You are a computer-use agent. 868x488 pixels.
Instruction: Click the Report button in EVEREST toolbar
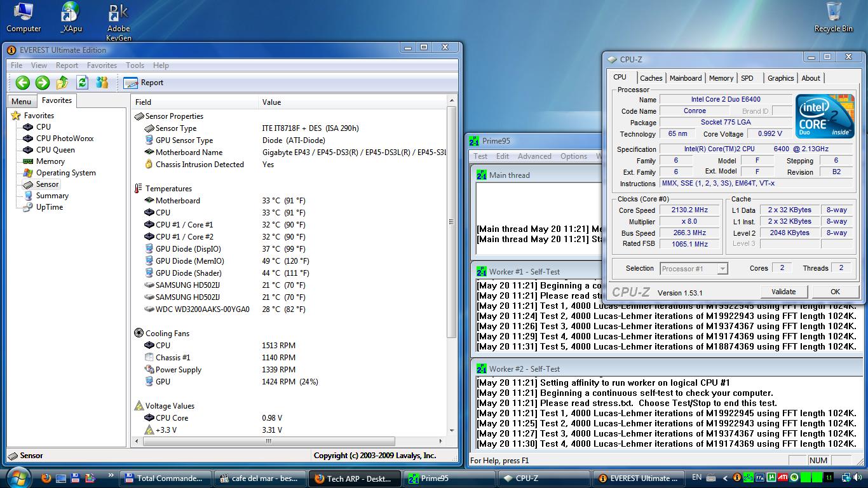(x=144, y=83)
